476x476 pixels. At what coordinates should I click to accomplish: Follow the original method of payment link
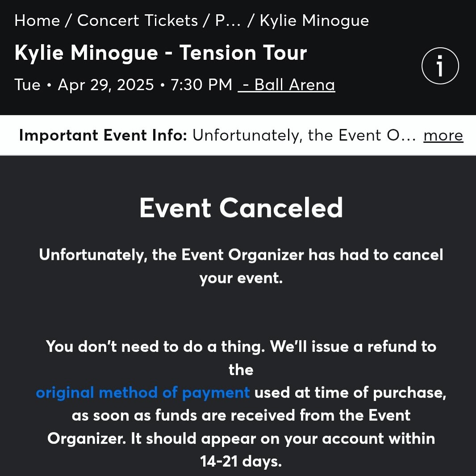143,392
